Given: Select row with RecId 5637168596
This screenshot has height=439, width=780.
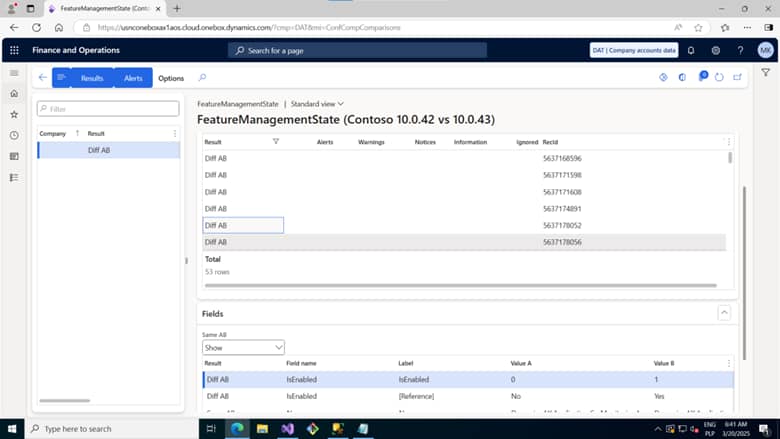Looking at the screenshot, I should (464, 159).
